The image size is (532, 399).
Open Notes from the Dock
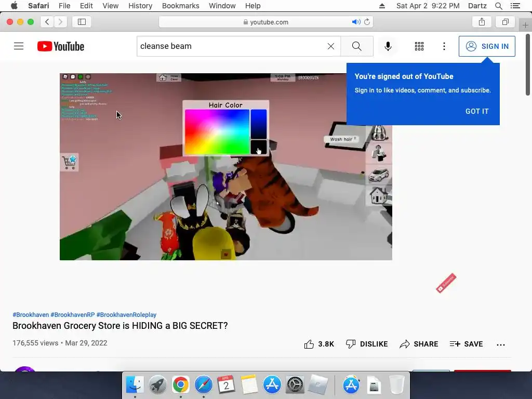pyautogui.click(x=249, y=385)
